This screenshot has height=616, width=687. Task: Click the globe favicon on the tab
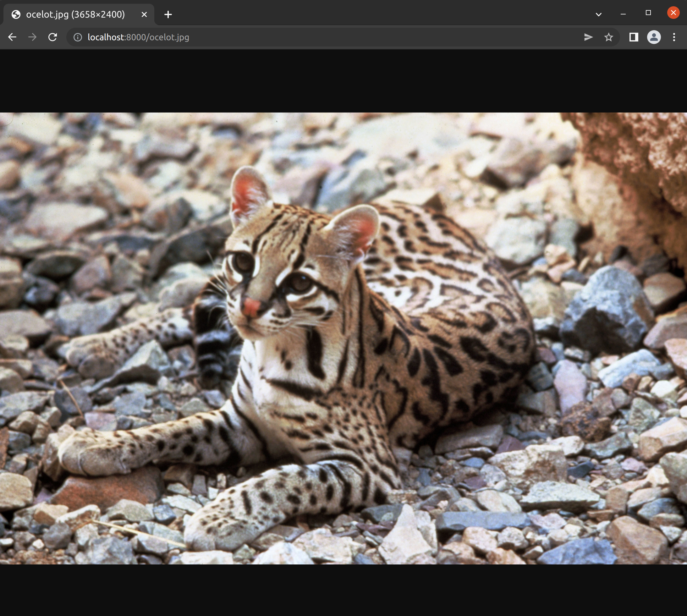pos(16,14)
